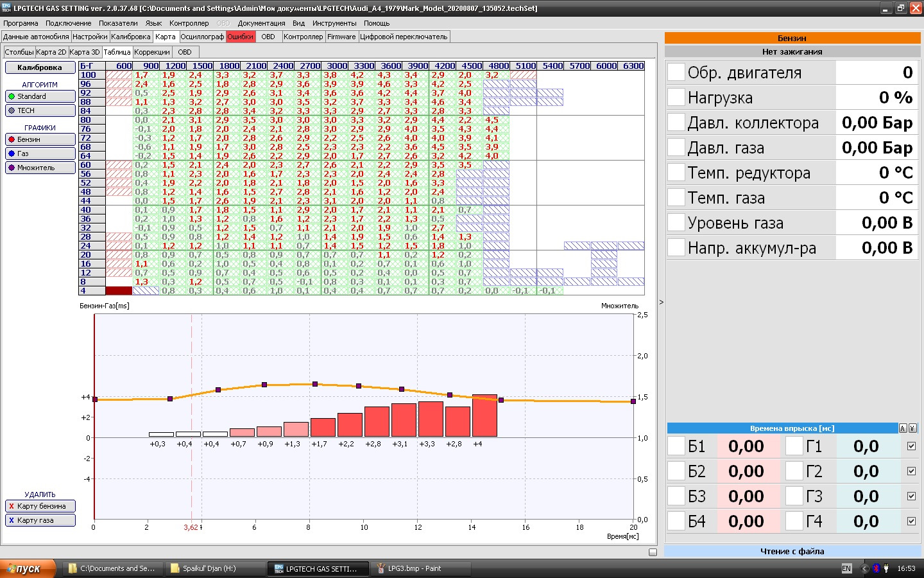
Task: Delete gas map with Карту газа button
Action: [40, 520]
